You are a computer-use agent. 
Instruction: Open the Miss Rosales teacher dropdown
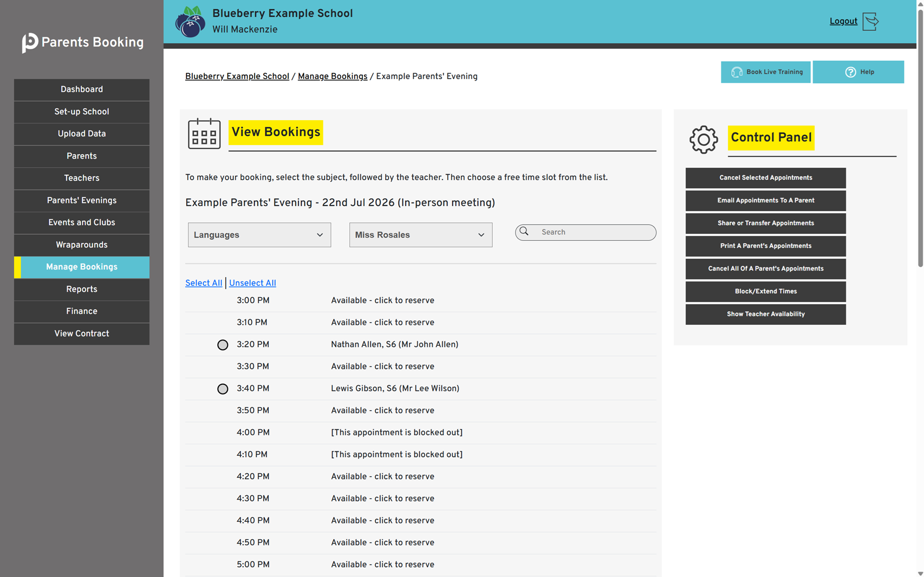click(x=421, y=235)
